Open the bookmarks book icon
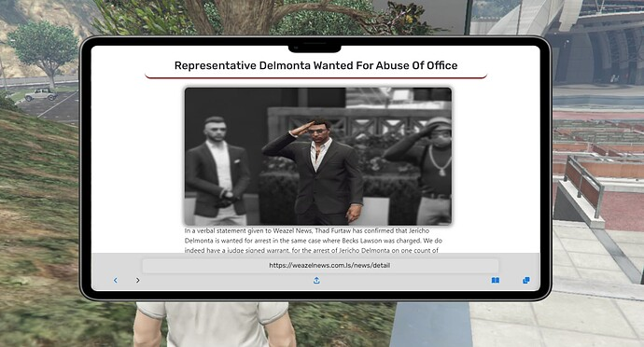Viewport: 644px width, 347px height. (496, 280)
